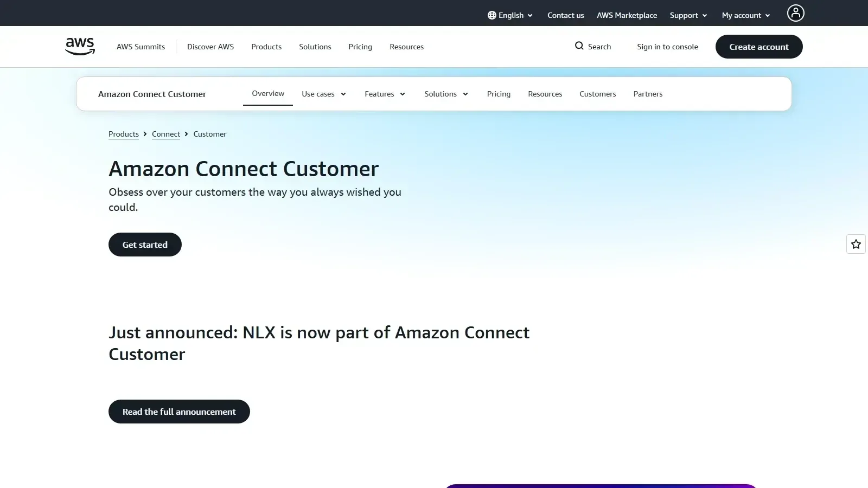The height and width of the screenshot is (488, 868).
Task: Click Connect breadcrumb link
Action: click(166, 134)
